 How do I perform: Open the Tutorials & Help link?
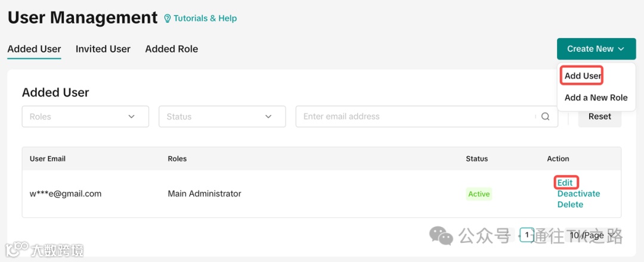tap(205, 18)
